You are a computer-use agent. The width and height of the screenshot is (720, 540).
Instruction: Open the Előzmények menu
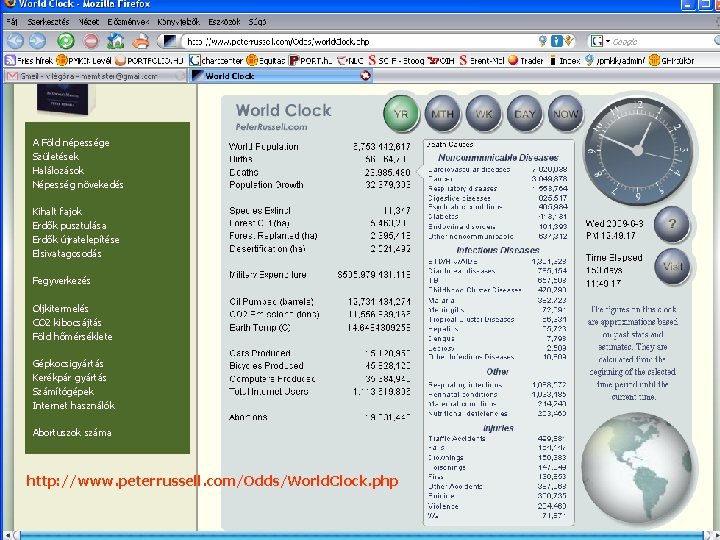(x=128, y=22)
